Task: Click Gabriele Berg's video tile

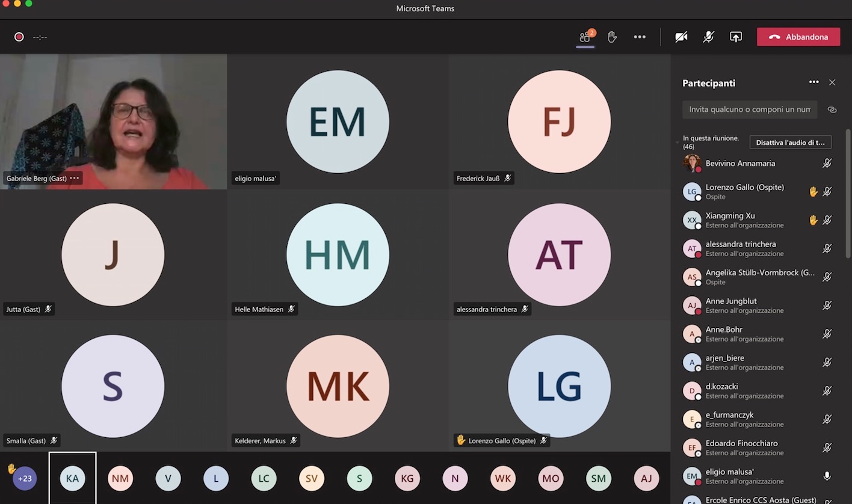Action: tap(113, 121)
